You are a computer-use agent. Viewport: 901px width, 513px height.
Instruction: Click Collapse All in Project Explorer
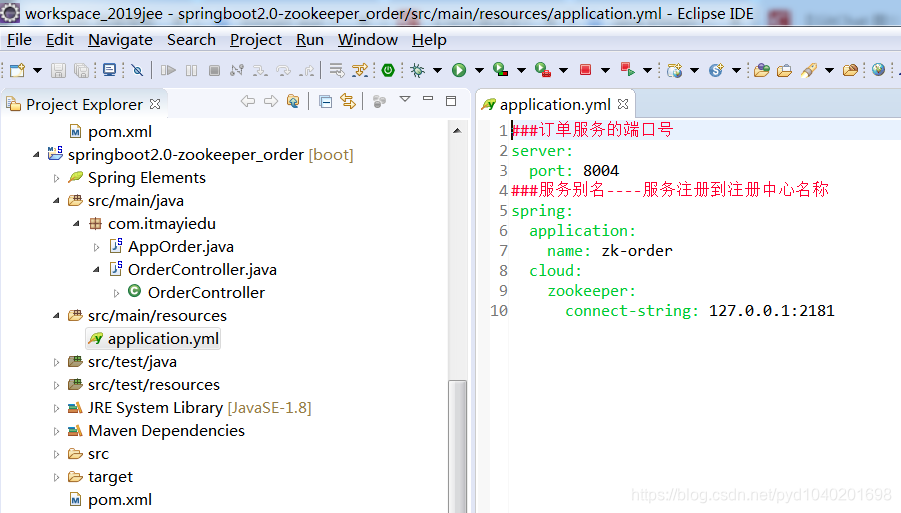point(325,102)
